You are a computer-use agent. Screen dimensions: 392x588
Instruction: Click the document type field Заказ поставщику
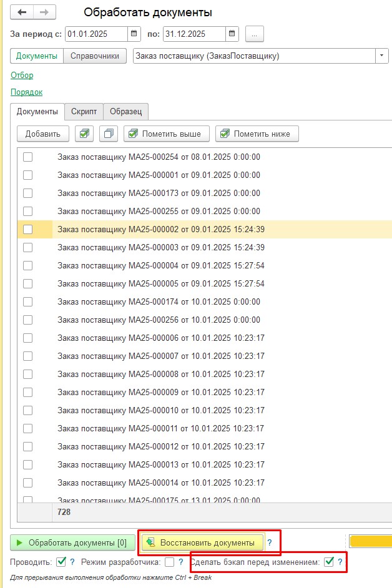pos(254,56)
